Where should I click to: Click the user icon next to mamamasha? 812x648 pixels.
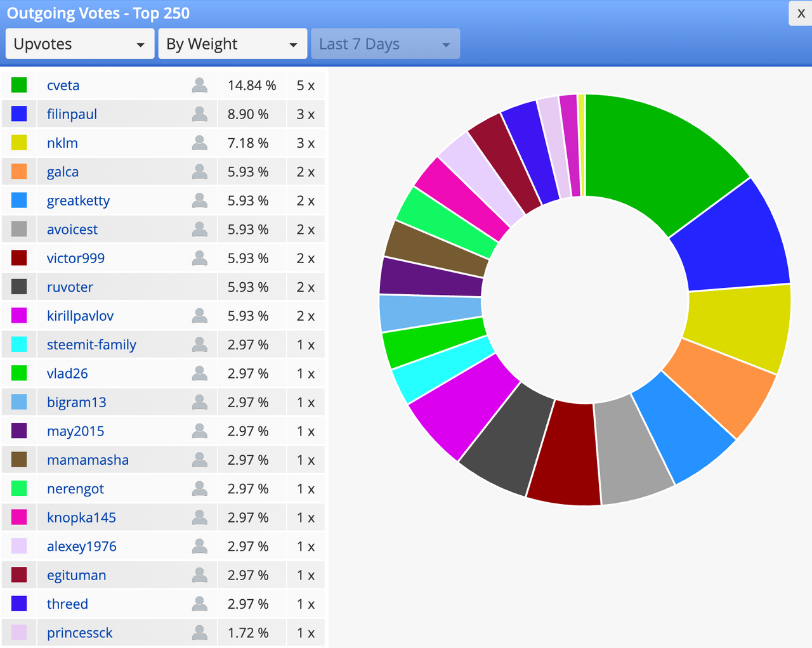(200, 460)
